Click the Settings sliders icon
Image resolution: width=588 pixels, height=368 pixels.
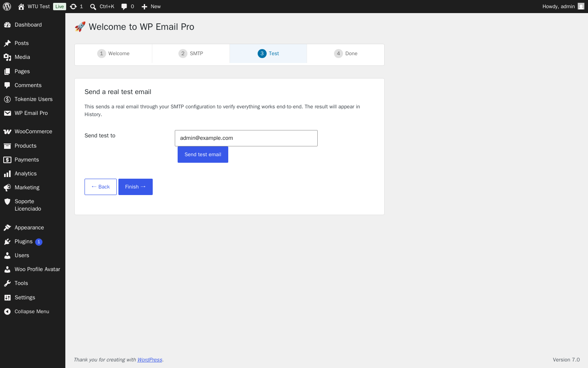point(7,298)
